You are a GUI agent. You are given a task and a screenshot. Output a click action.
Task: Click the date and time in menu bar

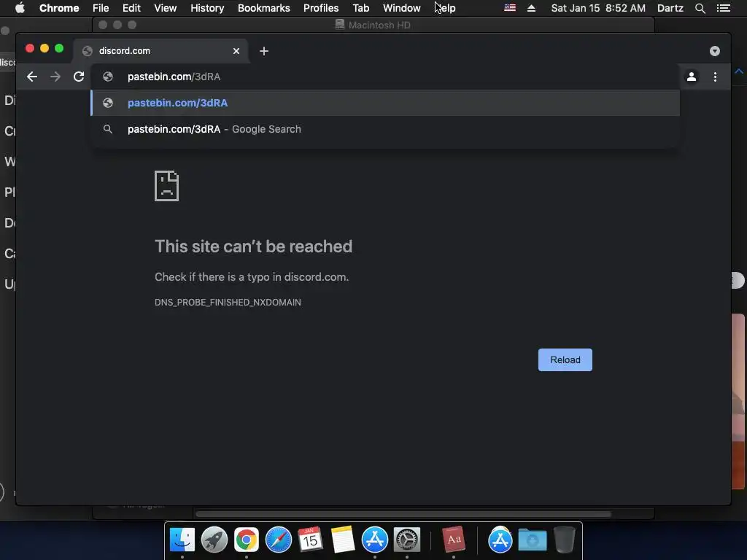point(598,8)
